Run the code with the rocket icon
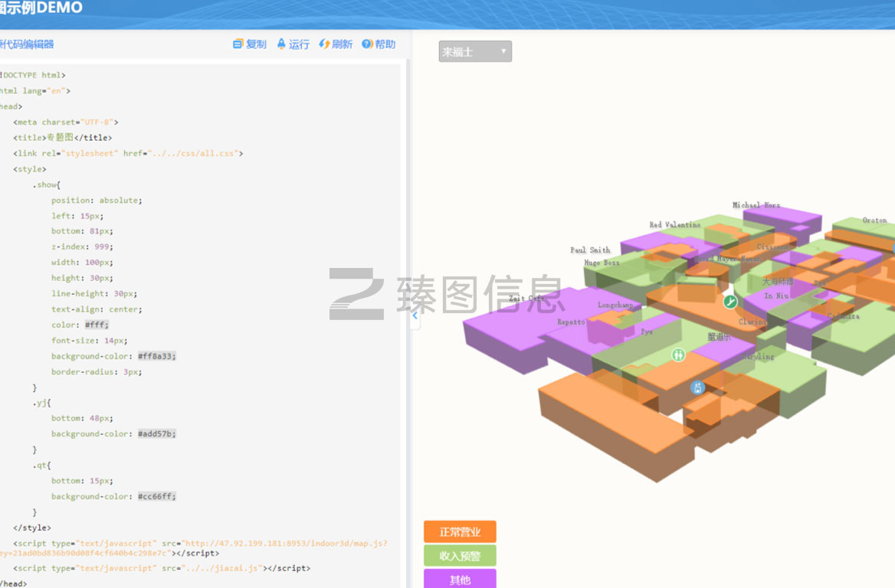Screen dimensions: 895x588 click(x=281, y=44)
